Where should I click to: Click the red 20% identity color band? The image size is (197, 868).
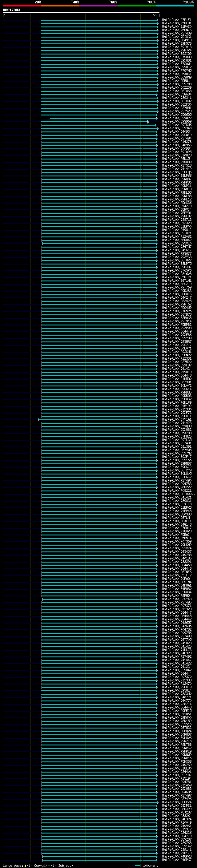tap(22, 6)
